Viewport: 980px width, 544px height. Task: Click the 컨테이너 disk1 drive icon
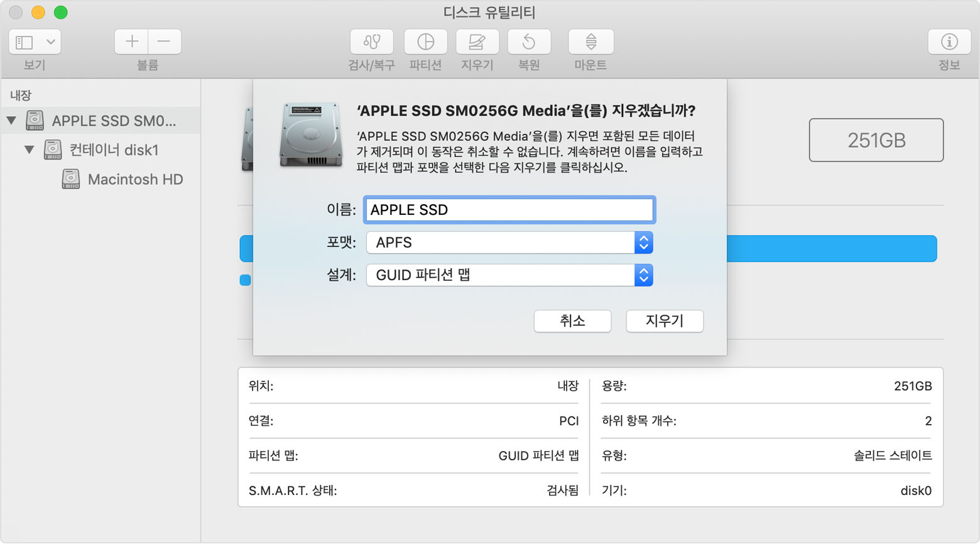pyautogui.click(x=53, y=150)
